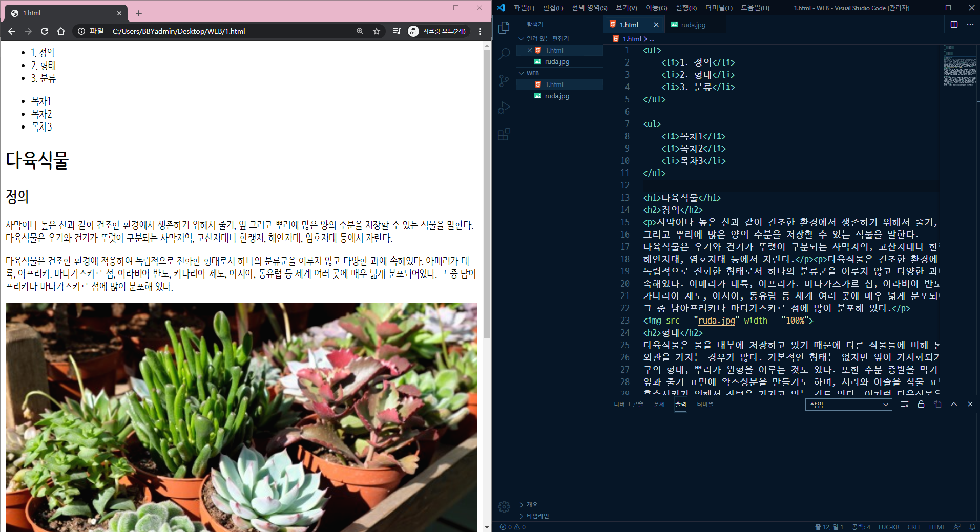Switch to the 디버그 콘솔 panel tab

click(629, 405)
